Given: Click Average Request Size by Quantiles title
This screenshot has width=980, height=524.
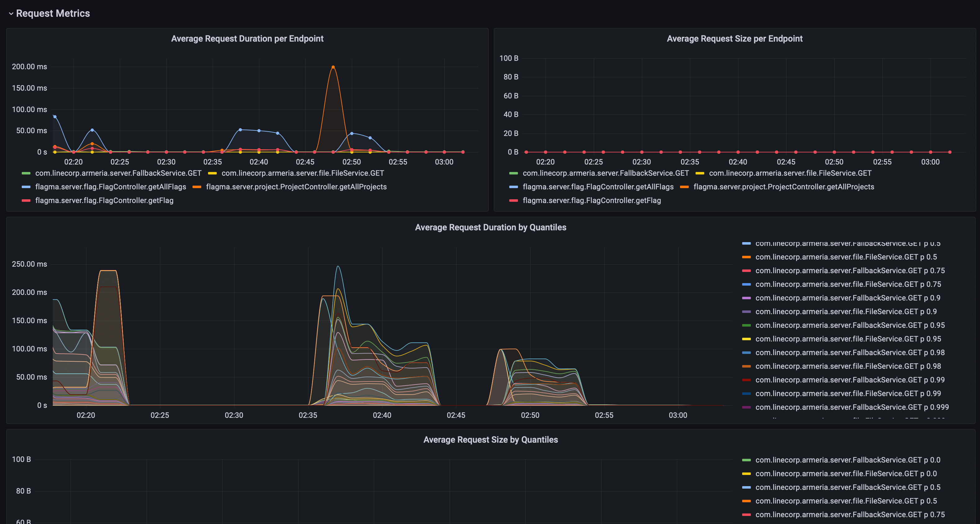Looking at the screenshot, I should point(490,440).
